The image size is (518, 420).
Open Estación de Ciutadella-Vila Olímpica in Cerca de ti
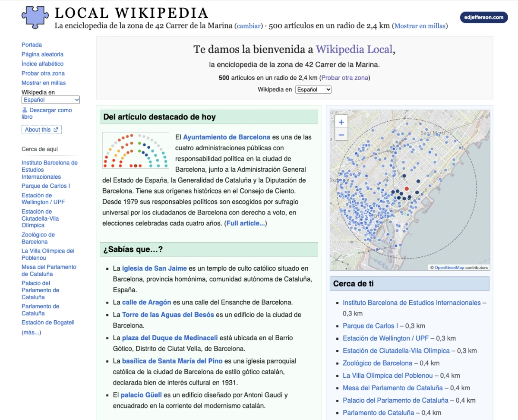(396, 351)
